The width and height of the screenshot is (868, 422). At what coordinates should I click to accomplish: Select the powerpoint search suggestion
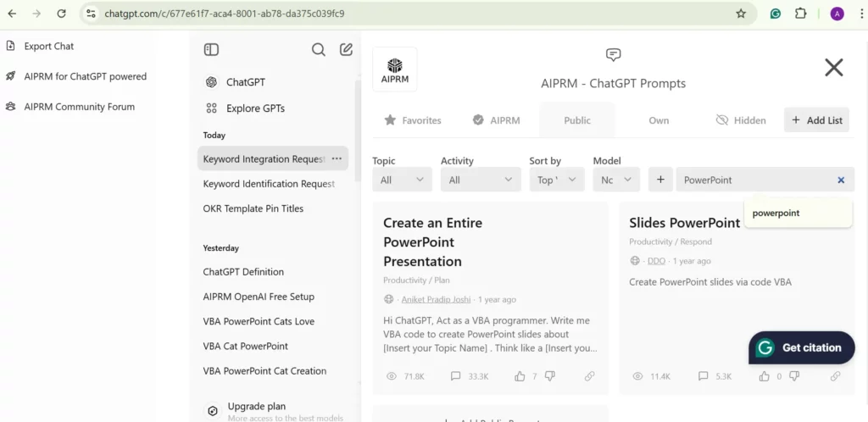(x=776, y=214)
